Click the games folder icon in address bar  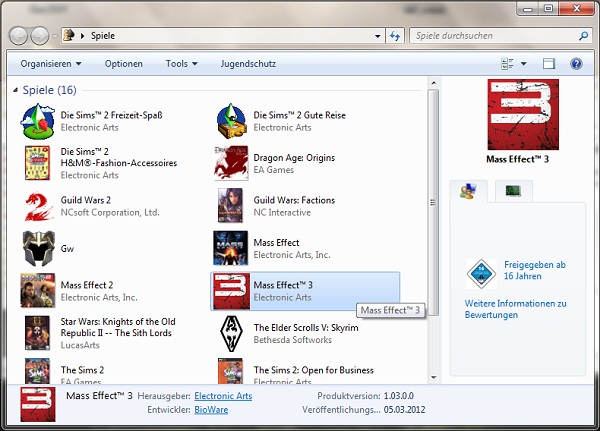[x=69, y=35]
